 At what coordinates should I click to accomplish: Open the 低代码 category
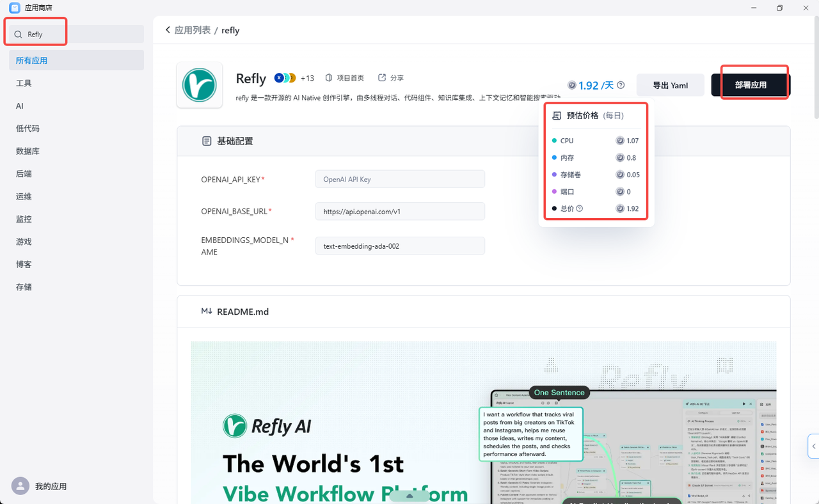click(76, 129)
